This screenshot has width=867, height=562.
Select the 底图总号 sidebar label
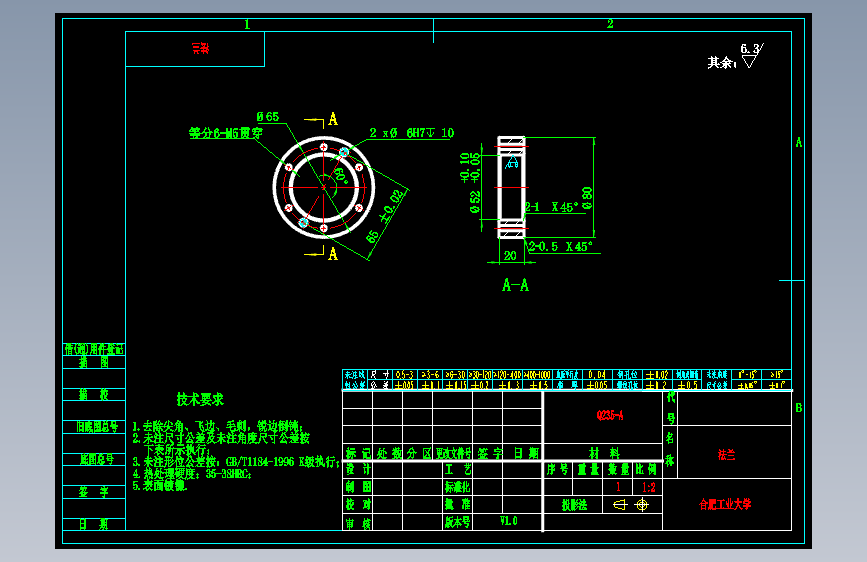click(x=97, y=459)
